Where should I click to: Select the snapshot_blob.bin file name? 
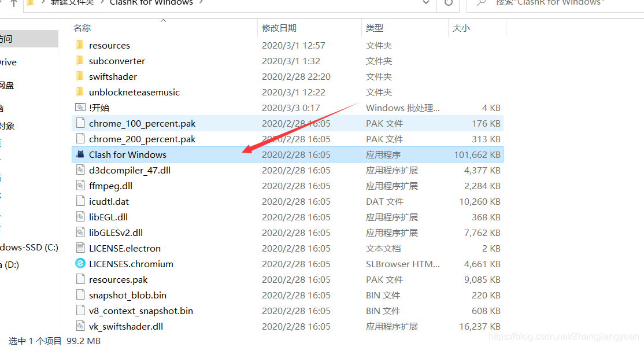pyautogui.click(x=128, y=295)
